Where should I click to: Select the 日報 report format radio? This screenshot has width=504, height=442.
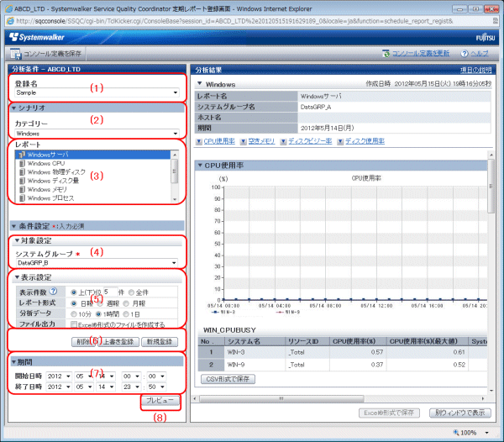(x=74, y=303)
